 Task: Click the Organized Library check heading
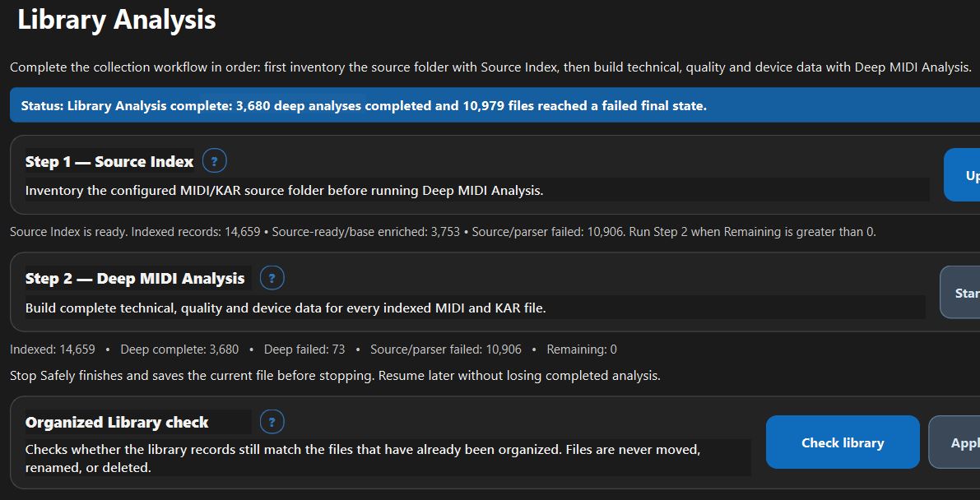click(x=117, y=423)
